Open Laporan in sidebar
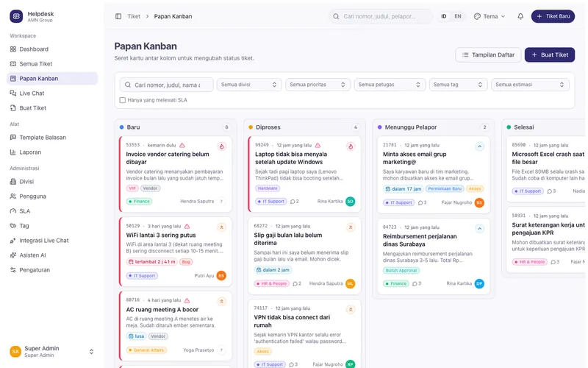 [x=52, y=152]
